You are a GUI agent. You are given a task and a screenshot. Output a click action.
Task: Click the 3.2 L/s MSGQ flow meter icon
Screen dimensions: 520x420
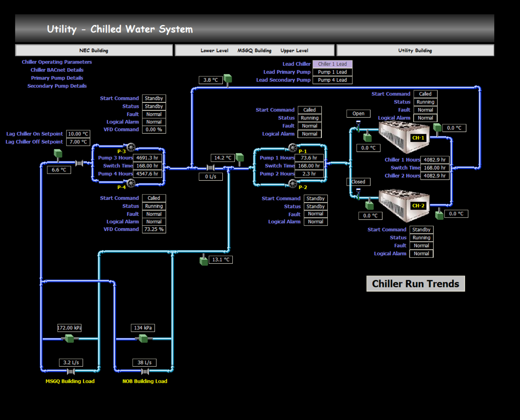click(x=71, y=371)
